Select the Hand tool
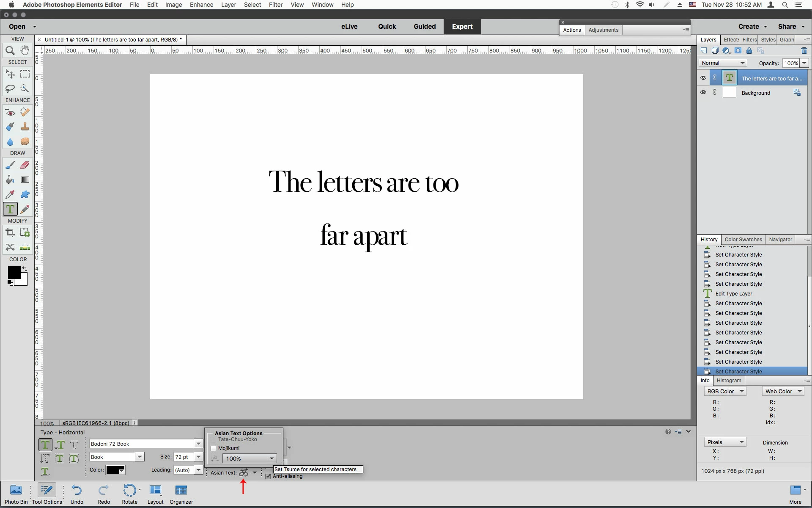The width and height of the screenshot is (812, 508). 25,50
